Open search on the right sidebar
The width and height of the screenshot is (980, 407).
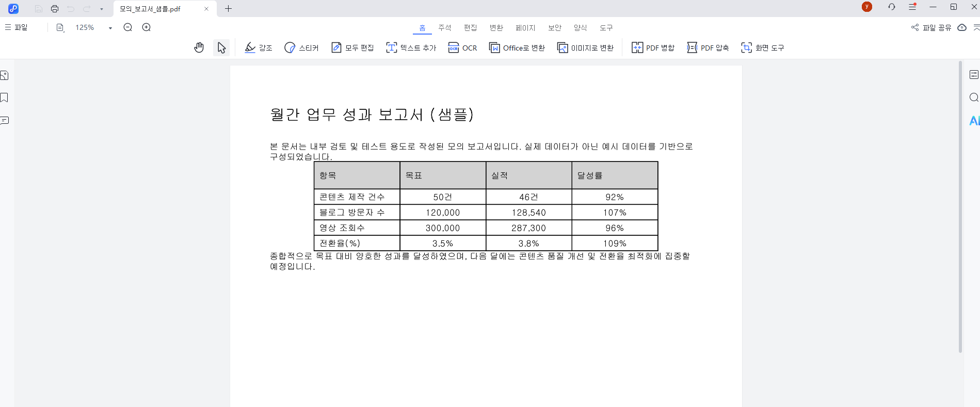click(x=974, y=97)
